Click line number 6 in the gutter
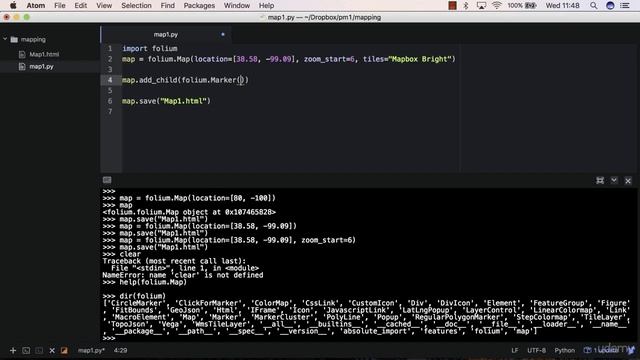 110,101
